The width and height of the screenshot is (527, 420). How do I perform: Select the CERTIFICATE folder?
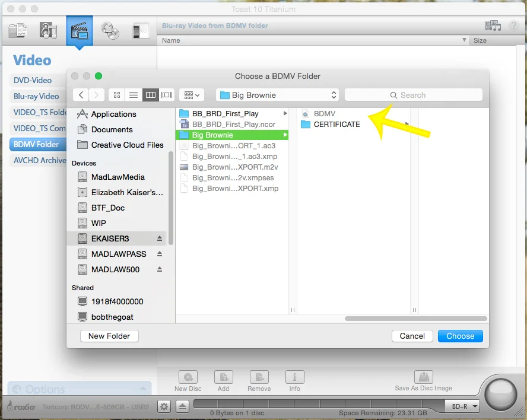tap(336, 125)
